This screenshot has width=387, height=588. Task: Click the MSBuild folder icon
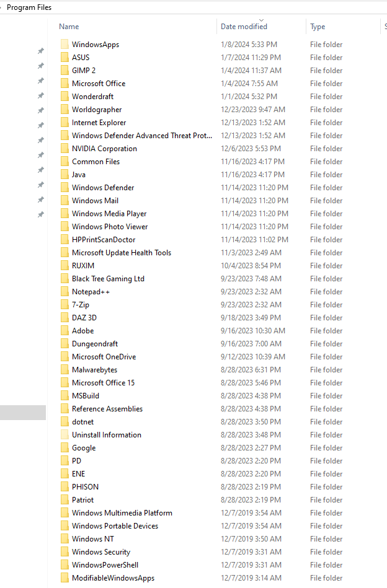point(64,396)
